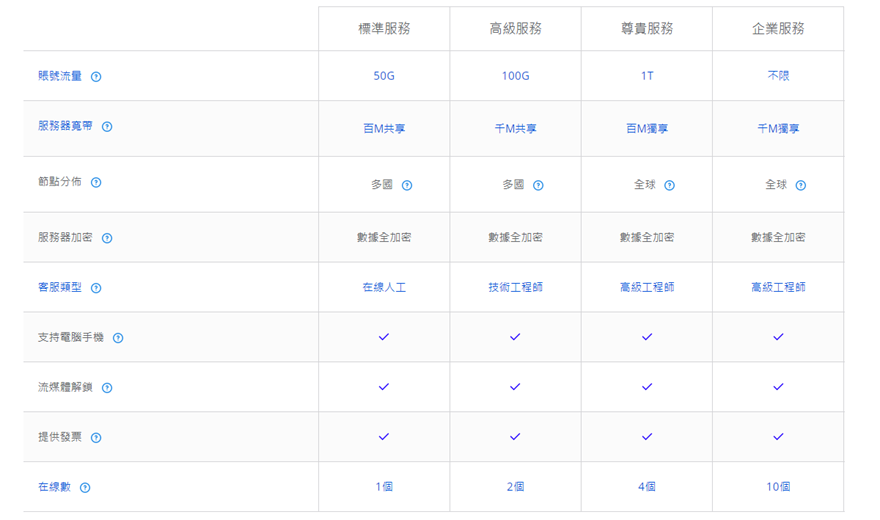Click 流媒體解鎖 checkmark under 尊貴服務

[647, 387]
